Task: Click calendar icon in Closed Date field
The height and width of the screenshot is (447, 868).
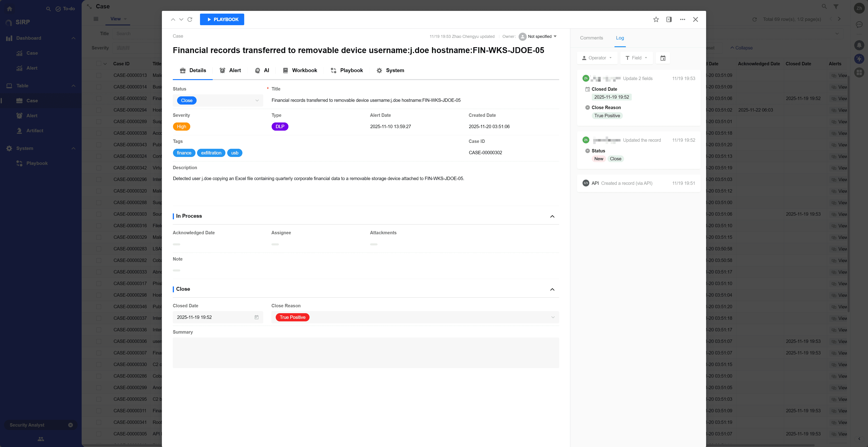Action: coord(256,317)
